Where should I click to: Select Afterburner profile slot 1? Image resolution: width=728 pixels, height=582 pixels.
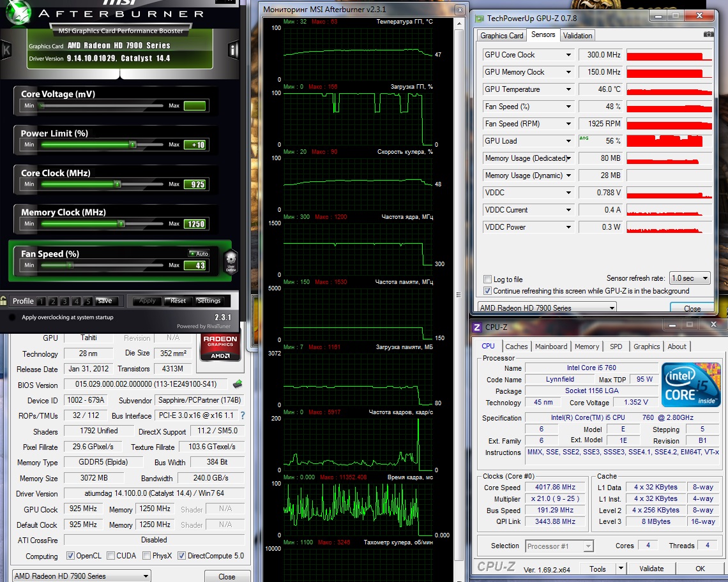[x=42, y=301]
